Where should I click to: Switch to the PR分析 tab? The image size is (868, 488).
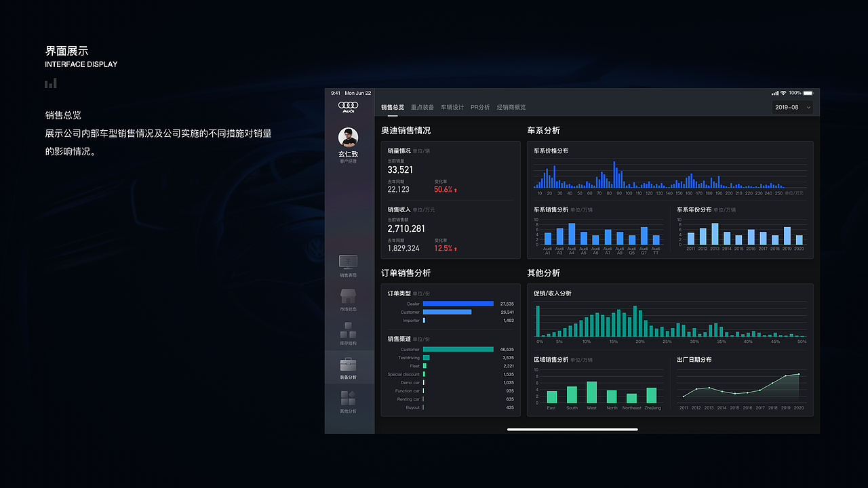[x=480, y=107]
